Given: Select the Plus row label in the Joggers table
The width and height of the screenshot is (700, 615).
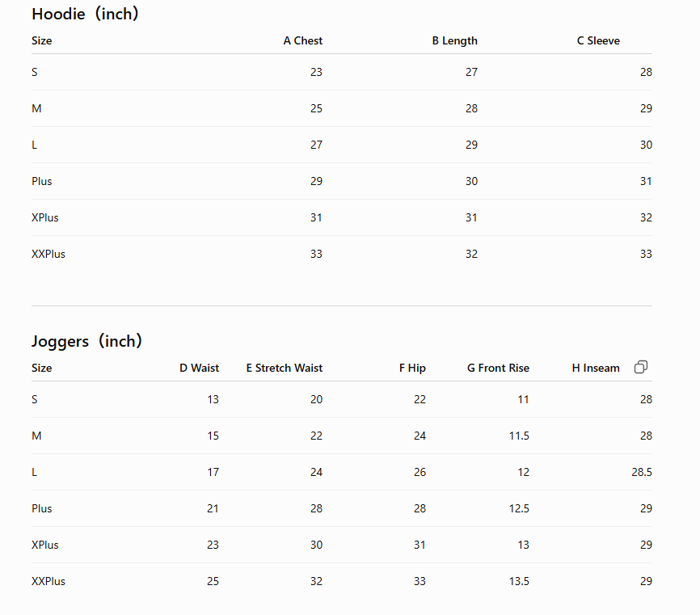Looking at the screenshot, I should click(41, 508).
